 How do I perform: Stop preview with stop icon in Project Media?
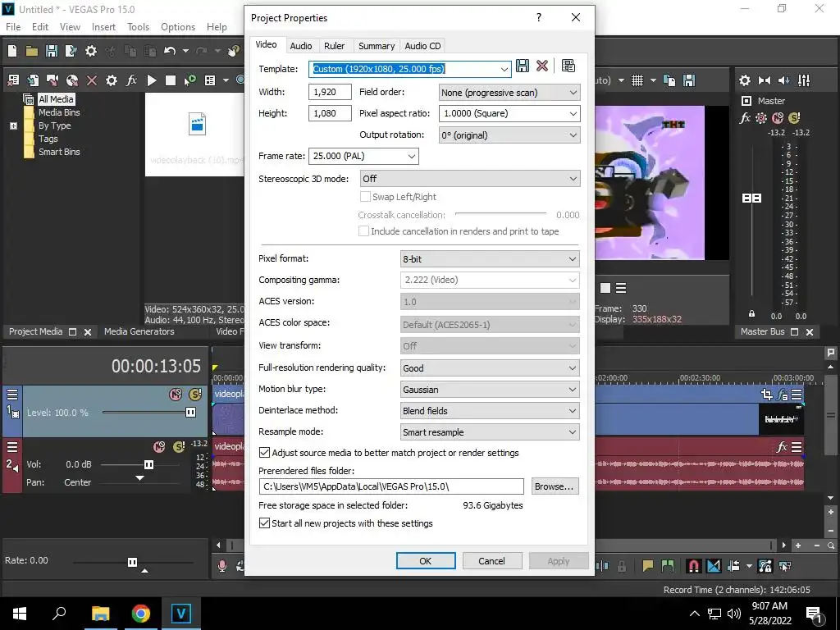171,80
